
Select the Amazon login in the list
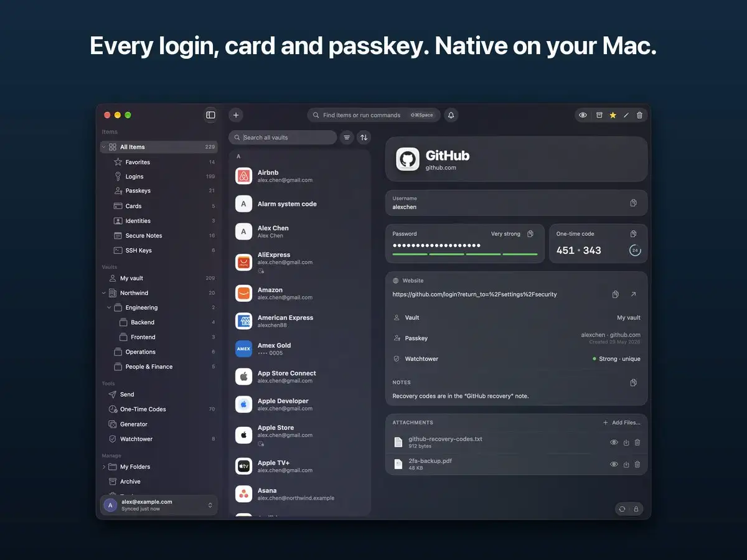[x=299, y=293]
